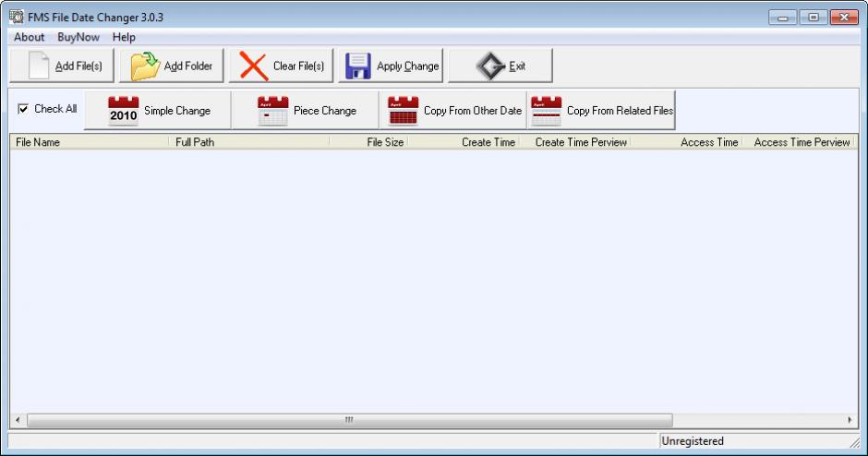Click the red X Clear File(s) icon
Screen dimensions: 868x456
point(254,66)
